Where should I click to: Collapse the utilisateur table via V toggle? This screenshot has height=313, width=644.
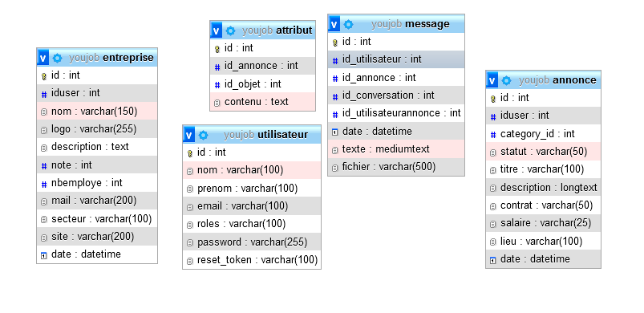pyautogui.click(x=189, y=135)
